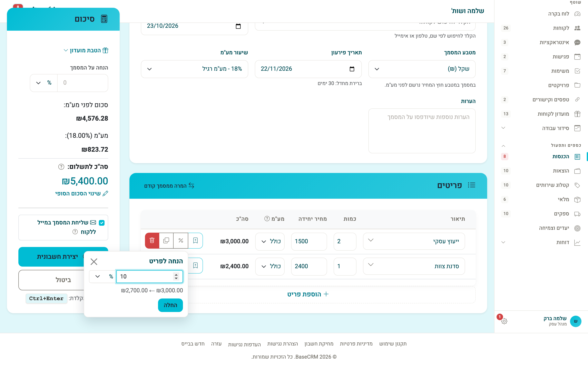The width and height of the screenshot is (588, 368).
Task: Click הערות notes text area
Action: point(422,131)
